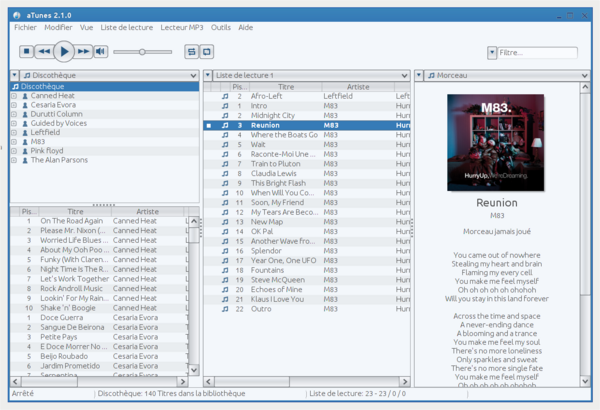Click playlist horizontal scrollbar right arrow

tap(405, 381)
